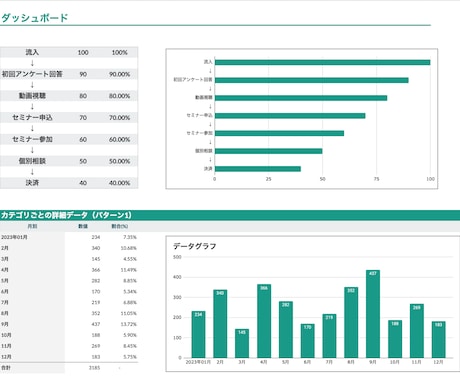This screenshot has width=460, height=380.
Task: Click the 決済 cell in funnel table
Action: click(x=32, y=183)
